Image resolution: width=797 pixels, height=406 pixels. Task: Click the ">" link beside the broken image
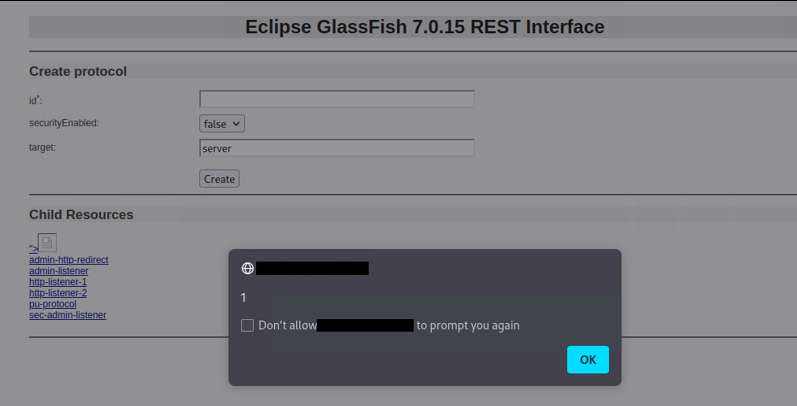[x=34, y=248]
